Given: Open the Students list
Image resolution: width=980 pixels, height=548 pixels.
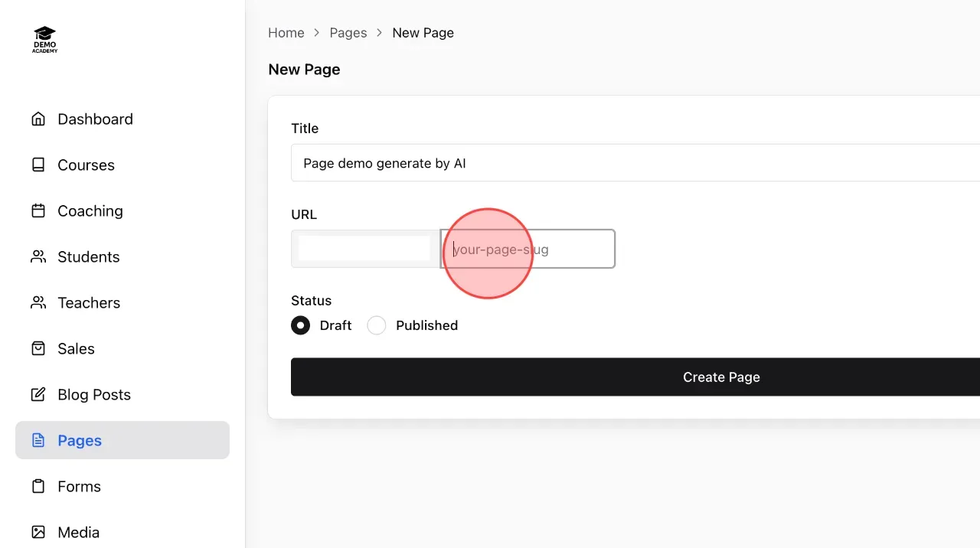Looking at the screenshot, I should [122, 256].
